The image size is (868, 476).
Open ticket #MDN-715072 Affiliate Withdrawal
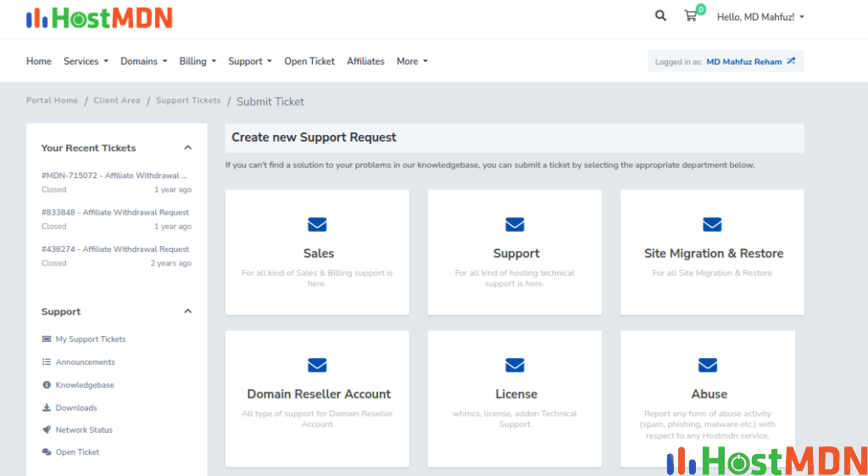pyautogui.click(x=114, y=176)
